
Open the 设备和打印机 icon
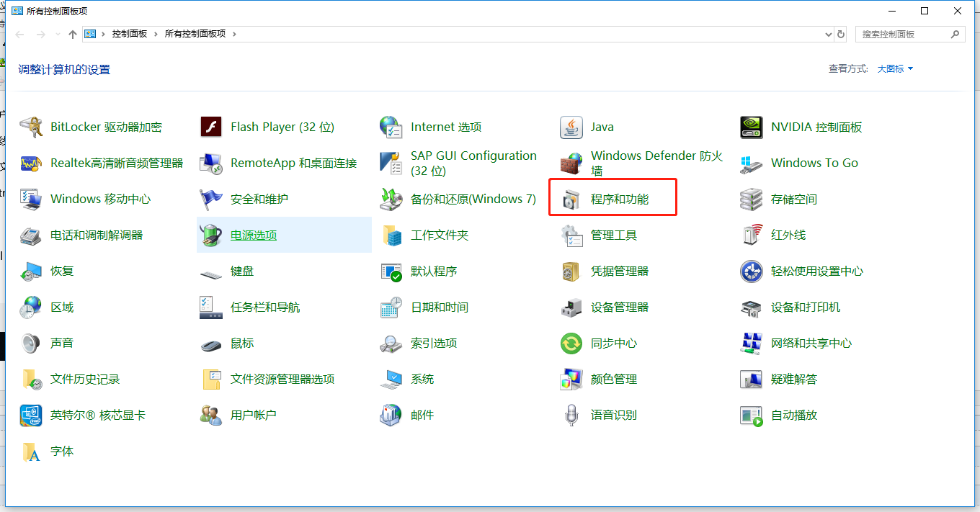tap(752, 307)
